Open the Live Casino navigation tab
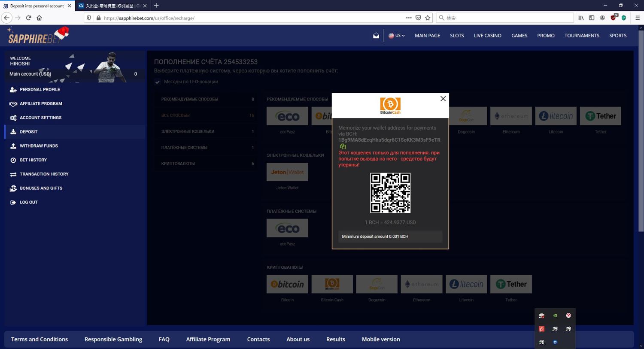 pos(487,36)
